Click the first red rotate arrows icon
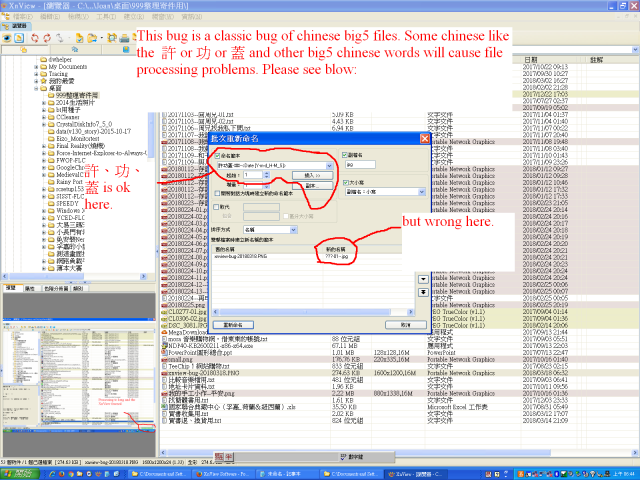The width and height of the screenshot is (640, 480). tap(35, 38)
